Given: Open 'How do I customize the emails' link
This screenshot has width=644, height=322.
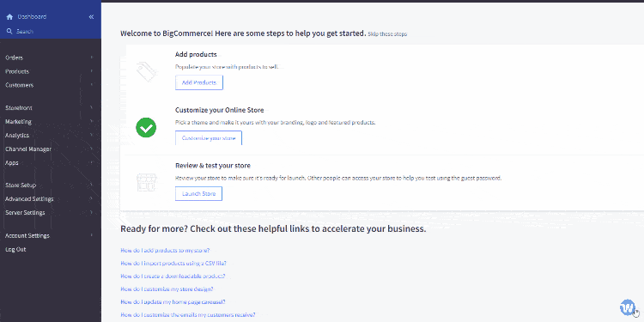Looking at the screenshot, I should (188, 315).
